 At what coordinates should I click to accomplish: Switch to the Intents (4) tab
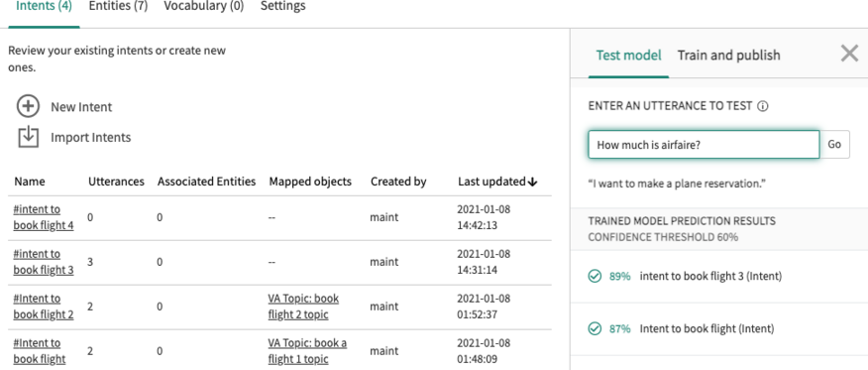click(44, 7)
